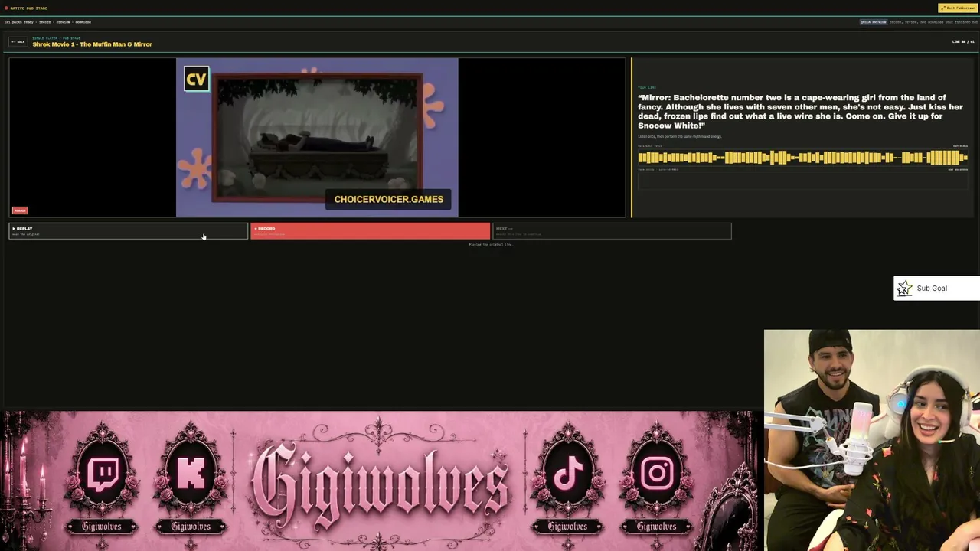
Task: Click the webcam feed of the streamers
Action: pyautogui.click(x=872, y=440)
